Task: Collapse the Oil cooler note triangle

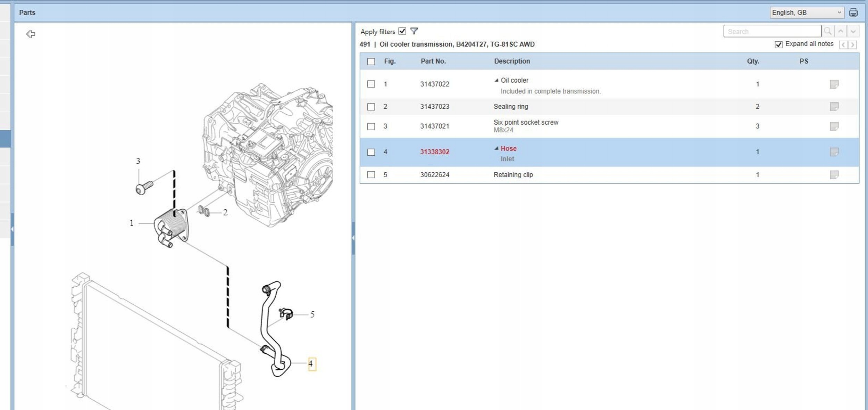Action: point(496,80)
